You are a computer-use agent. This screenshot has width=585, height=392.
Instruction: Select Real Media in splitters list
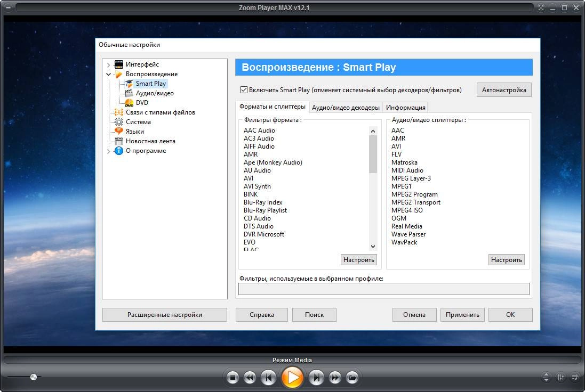point(407,226)
